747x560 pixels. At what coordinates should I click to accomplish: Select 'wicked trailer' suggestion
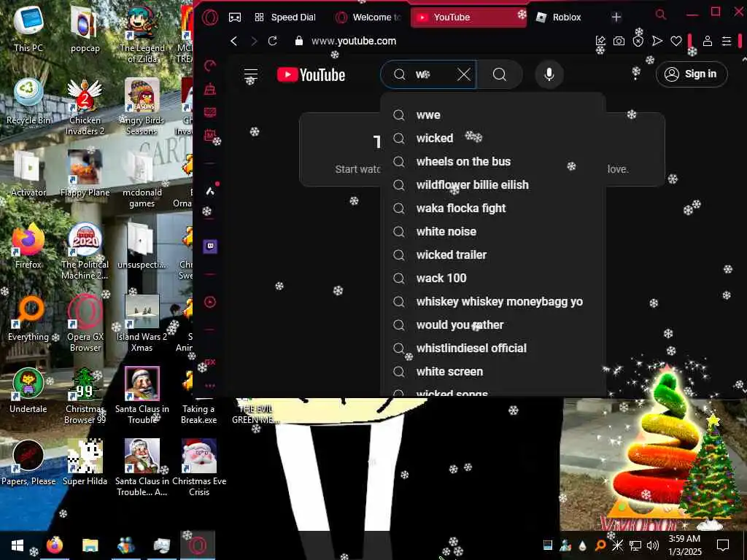click(x=493, y=254)
